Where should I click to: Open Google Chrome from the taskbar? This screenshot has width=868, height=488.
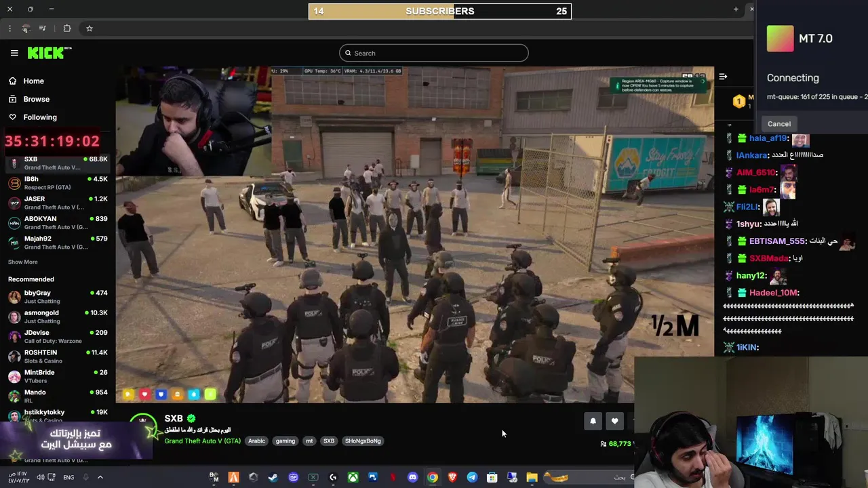click(x=432, y=477)
